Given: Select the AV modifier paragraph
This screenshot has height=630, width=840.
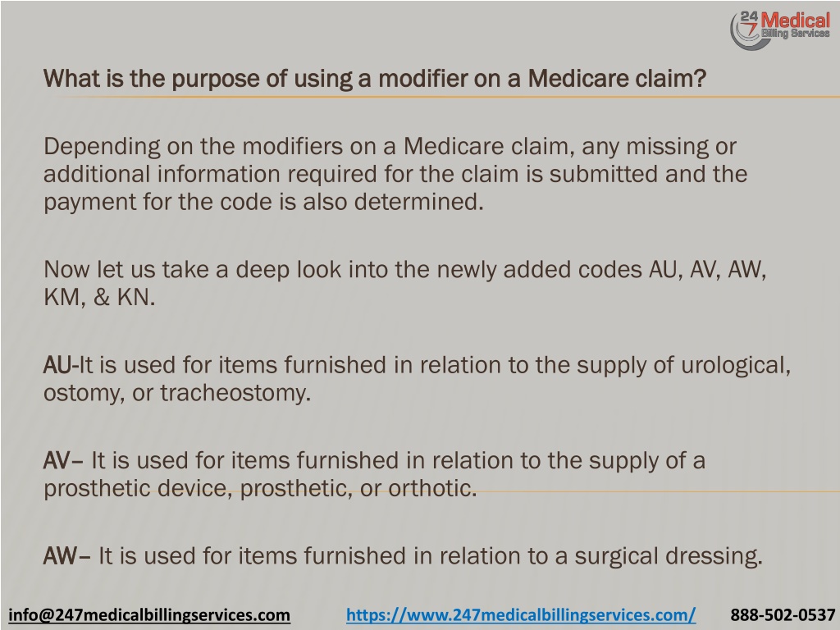Looking at the screenshot, I should click(374, 474).
